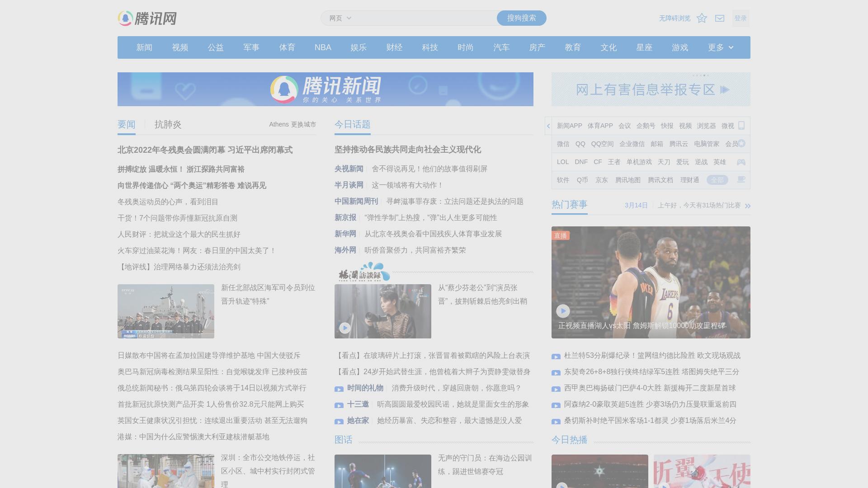Open the NBA navigation item

click(x=323, y=47)
